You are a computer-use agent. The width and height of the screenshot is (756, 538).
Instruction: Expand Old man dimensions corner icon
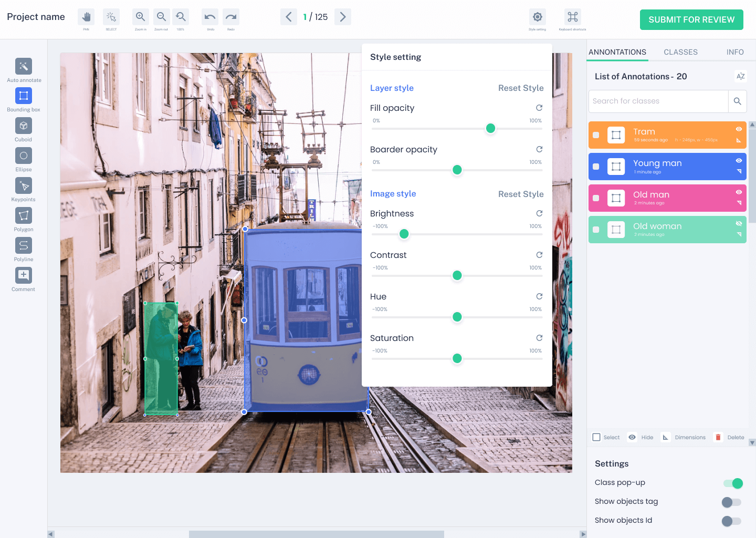click(739, 203)
